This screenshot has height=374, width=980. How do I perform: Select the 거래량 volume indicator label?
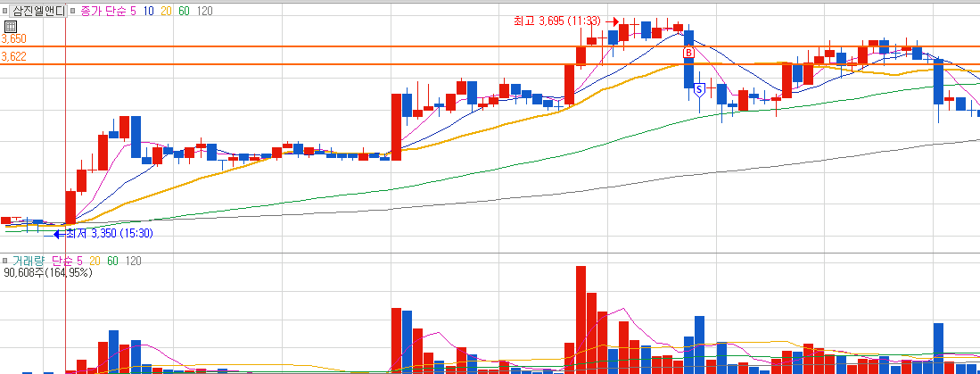tap(29, 260)
